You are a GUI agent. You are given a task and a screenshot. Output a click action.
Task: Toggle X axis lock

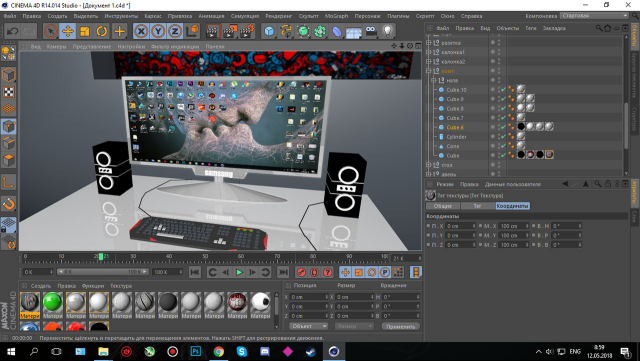[141, 31]
